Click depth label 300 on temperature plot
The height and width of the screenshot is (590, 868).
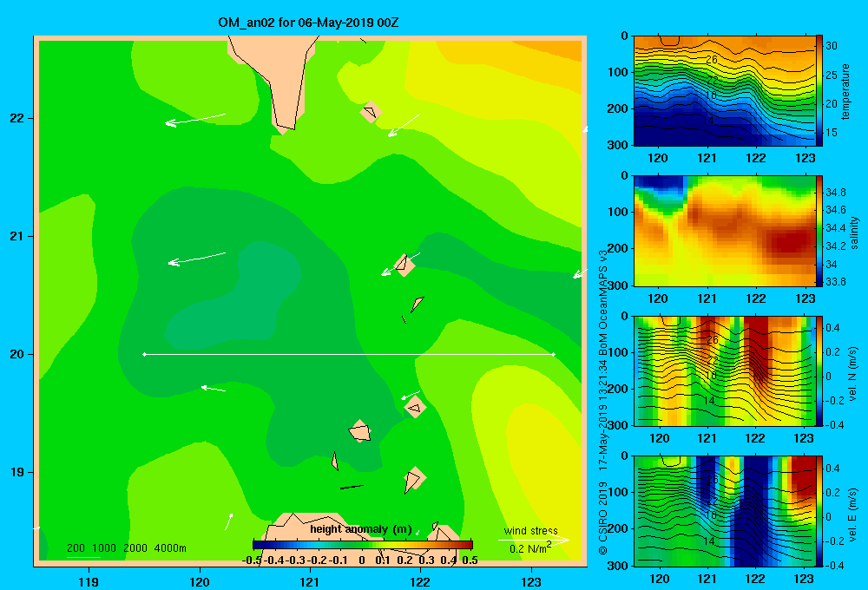(x=618, y=145)
